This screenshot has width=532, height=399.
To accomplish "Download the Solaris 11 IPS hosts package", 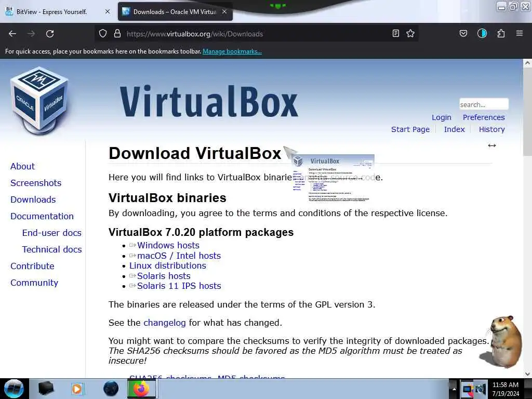I will (x=179, y=286).
